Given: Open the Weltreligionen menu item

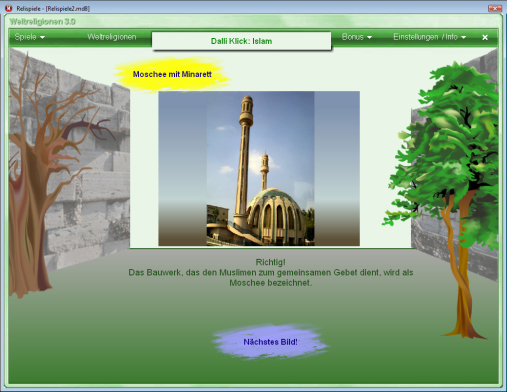Looking at the screenshot, I should (x=112, y=37).
